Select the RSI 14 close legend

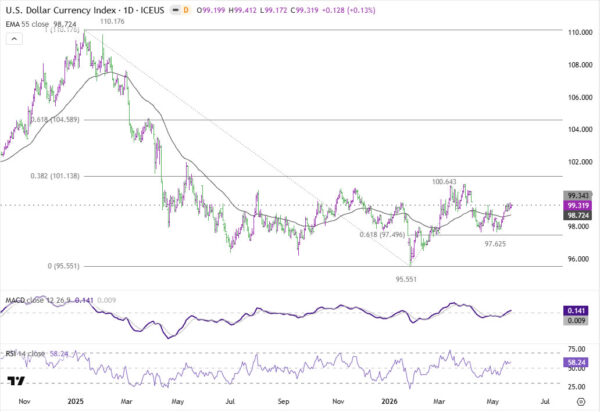coord(25,353)
